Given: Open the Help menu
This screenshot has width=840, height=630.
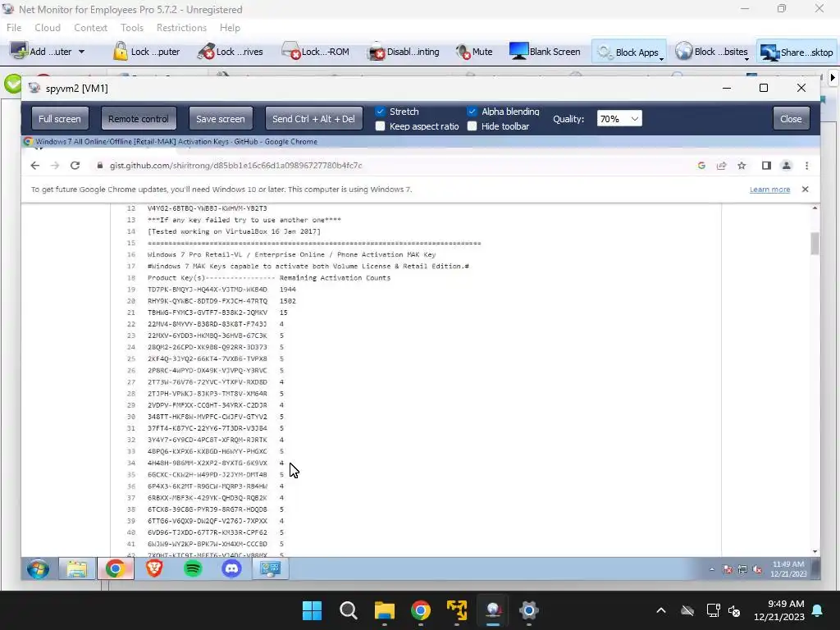Looking at the screenshot, I should [x=230, y=28].
